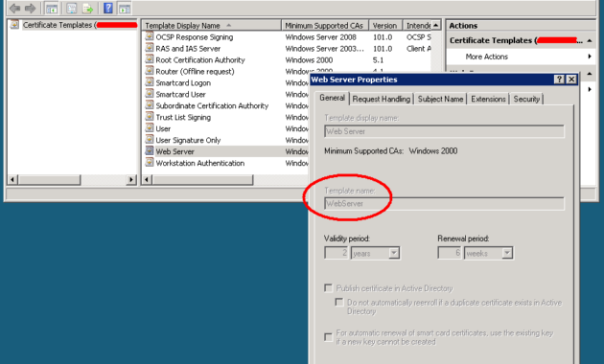604x364 pixels.
Task: Toggle Show/Hide Action Pane toolbar icon
Action: 124,8
